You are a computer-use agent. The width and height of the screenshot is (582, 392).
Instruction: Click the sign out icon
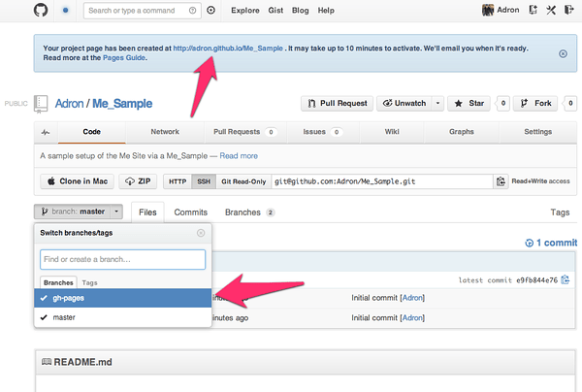pos(569,10)
